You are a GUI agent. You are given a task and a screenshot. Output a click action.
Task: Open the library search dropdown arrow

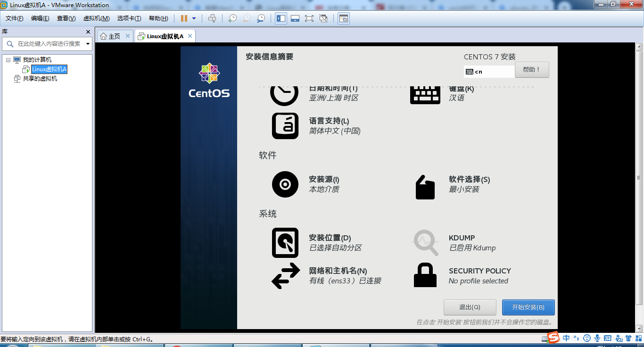pos(88,44)
